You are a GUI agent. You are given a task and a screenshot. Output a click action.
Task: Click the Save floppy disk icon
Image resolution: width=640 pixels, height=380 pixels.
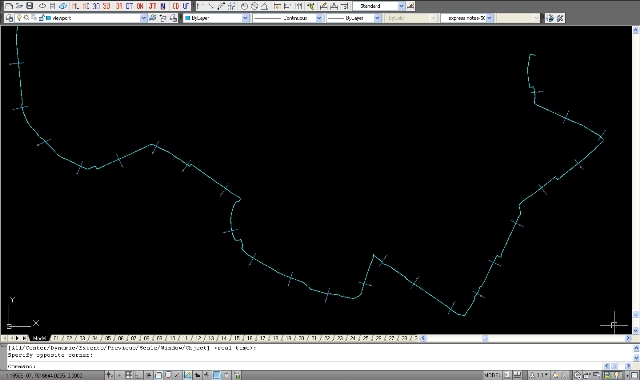tap(29, 6)
